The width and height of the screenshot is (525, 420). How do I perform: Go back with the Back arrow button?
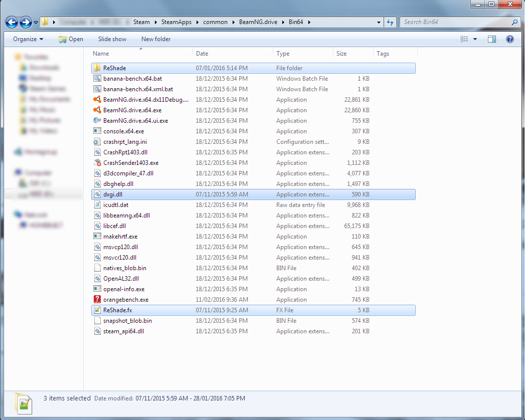[x=12, y=22]
